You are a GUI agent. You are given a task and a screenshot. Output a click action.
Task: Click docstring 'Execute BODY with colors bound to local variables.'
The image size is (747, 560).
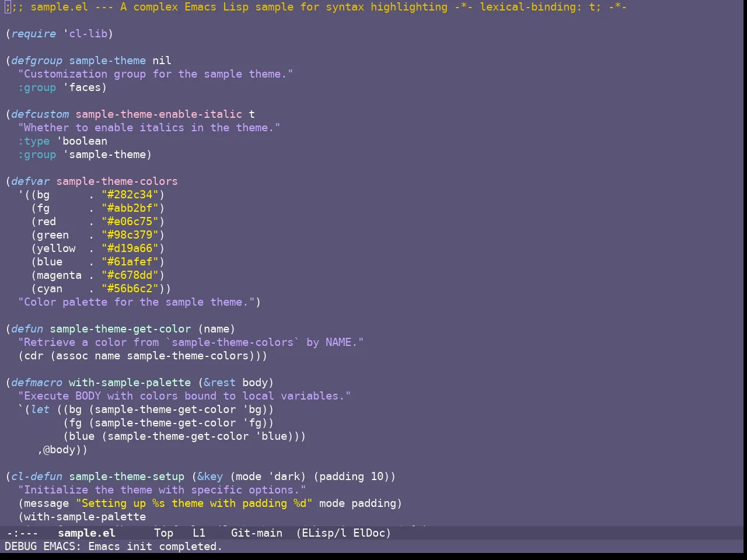[184, 396]
